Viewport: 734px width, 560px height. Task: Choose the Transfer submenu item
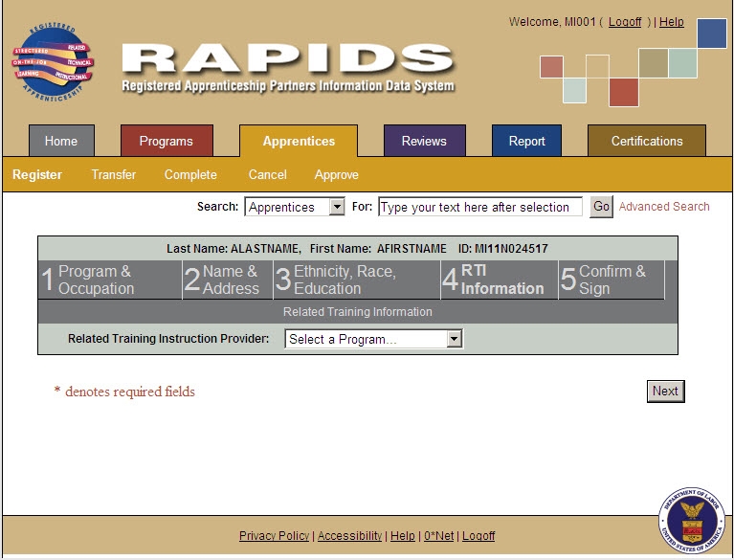click(x=114, y=174)
